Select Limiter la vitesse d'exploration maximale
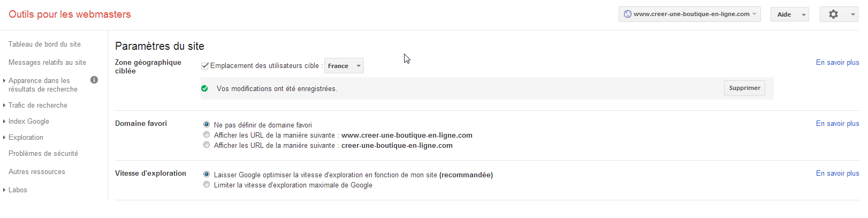 pos(207,184)
